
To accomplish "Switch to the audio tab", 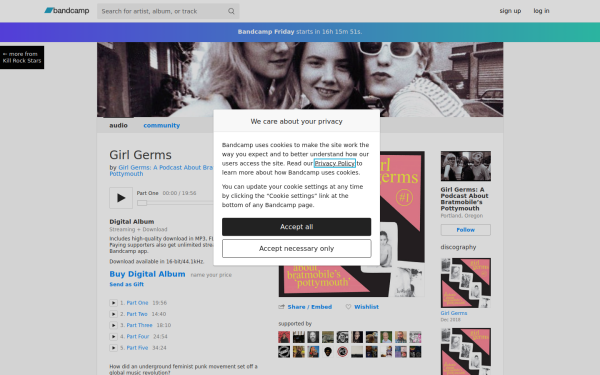I will tap(118, 126).
